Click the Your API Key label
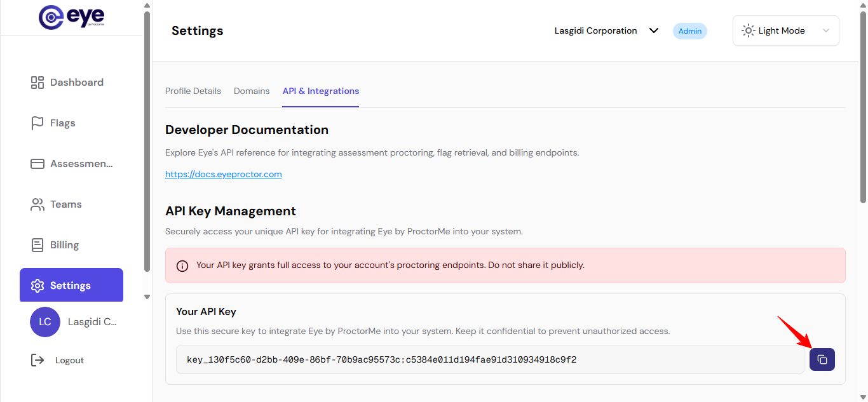 click(x=206, y=312)
